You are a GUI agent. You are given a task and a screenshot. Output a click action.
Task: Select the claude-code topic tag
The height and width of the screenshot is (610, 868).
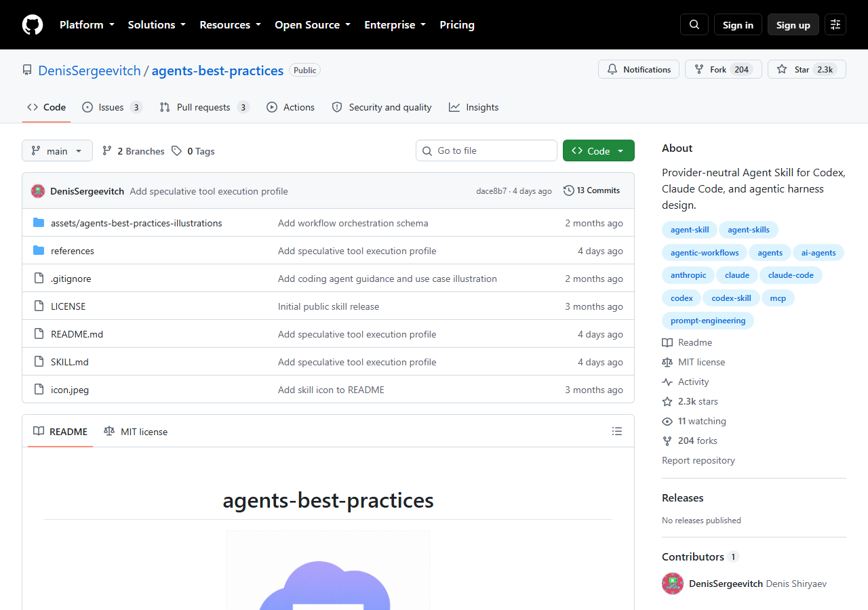(x=791, y=275)
